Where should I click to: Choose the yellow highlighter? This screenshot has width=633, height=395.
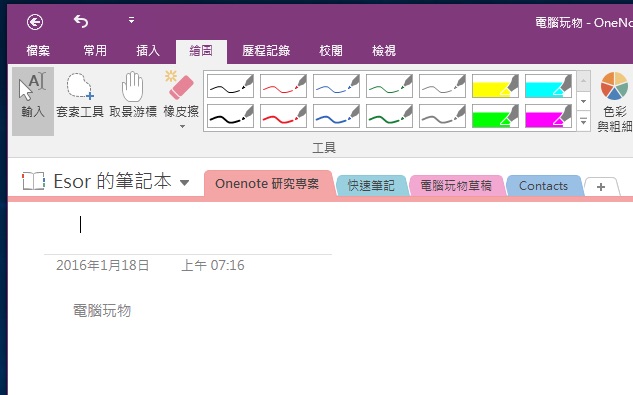tap(495, 86)
